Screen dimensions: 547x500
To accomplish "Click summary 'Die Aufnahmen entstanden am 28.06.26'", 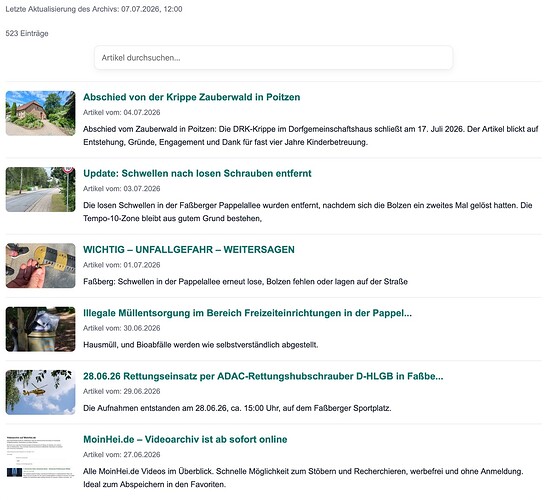I will tap(237, 408).
